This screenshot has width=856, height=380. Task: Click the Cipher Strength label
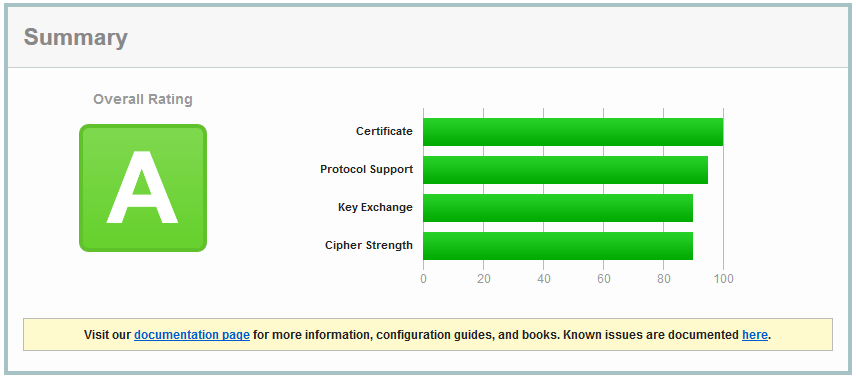[369, 245]
